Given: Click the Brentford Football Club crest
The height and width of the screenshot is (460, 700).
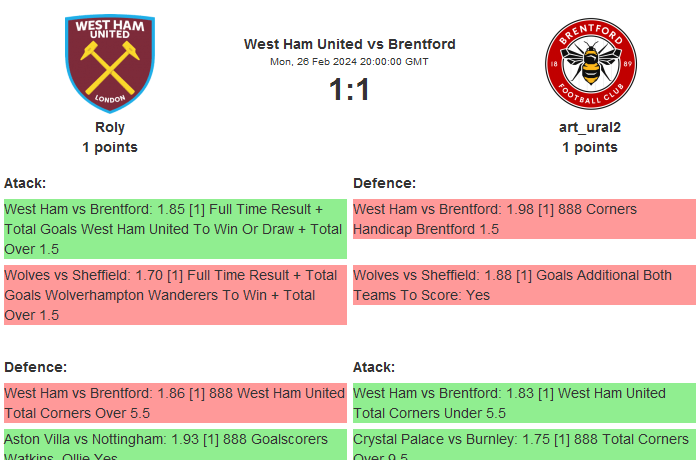Looking at the screenshot, I should 590,64.
